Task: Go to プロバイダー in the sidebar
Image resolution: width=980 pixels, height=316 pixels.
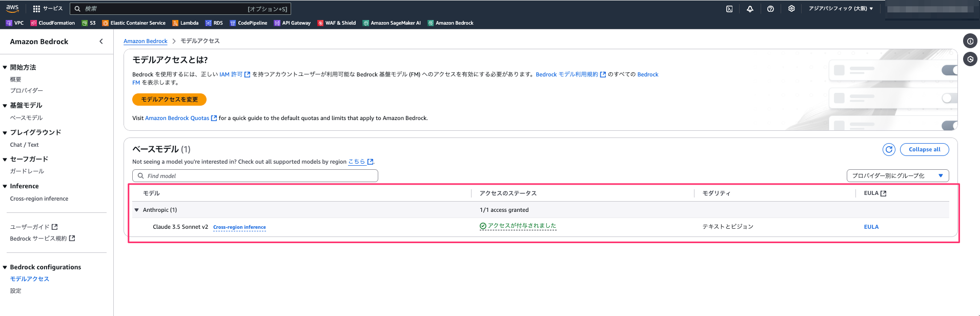Action: pyautogui.click(x=27, y=91)
